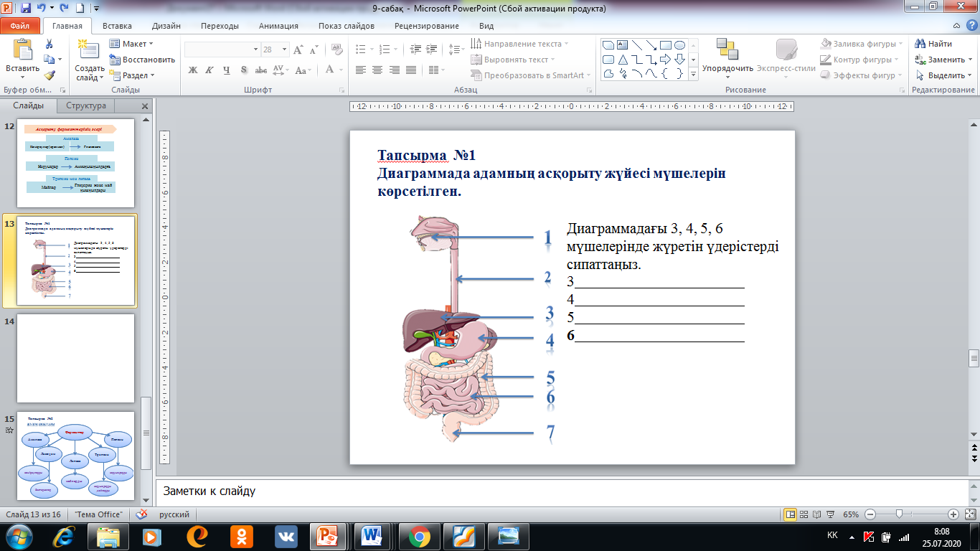Center-align the paragraph text

[377, 70]
